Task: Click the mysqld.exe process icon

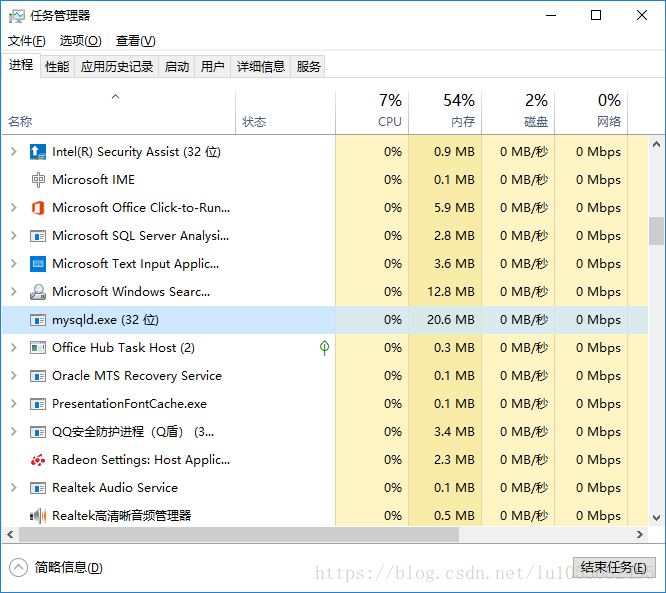Action: (x=38, y=320)
